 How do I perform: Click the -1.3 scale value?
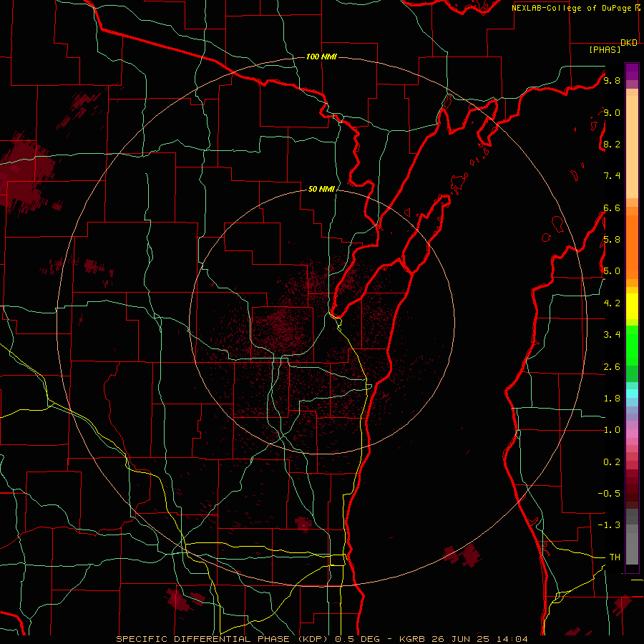pyautogui.click(x=609, y=525)
